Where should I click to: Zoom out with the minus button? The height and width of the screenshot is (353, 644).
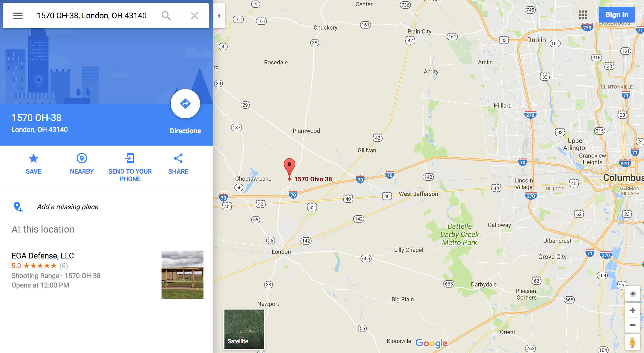pyautogui.click(x=633, y=325)
